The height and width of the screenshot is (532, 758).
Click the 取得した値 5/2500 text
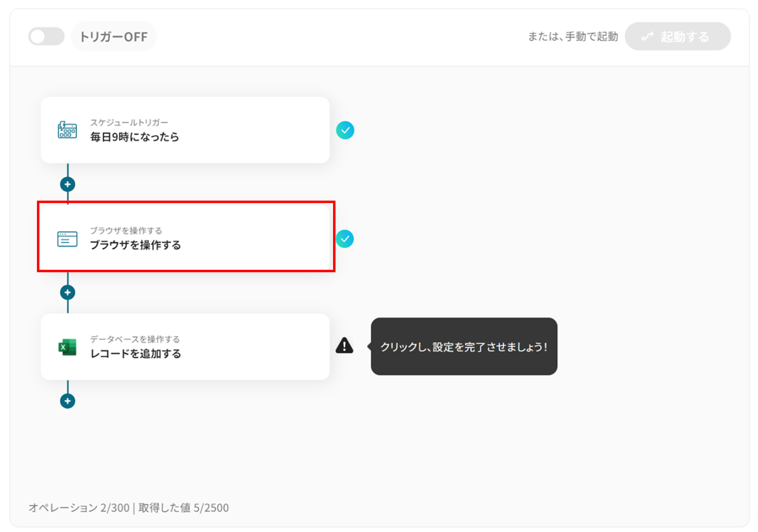pyautogui.click(x=183, y=508)
